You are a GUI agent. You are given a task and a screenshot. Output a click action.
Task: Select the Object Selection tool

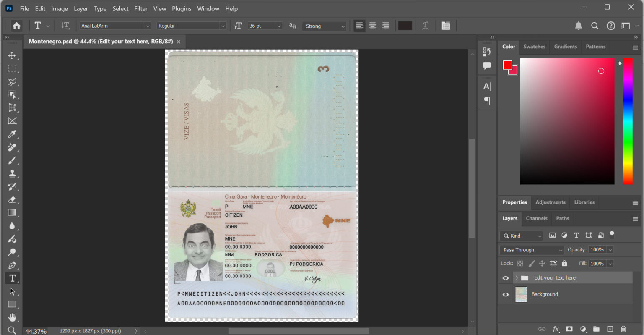pos(12,95)
